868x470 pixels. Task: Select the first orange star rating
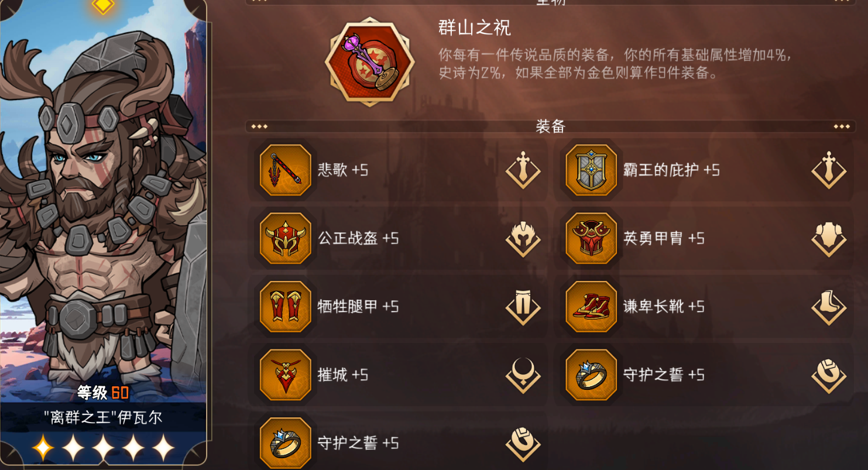click(x=42, y=448)
